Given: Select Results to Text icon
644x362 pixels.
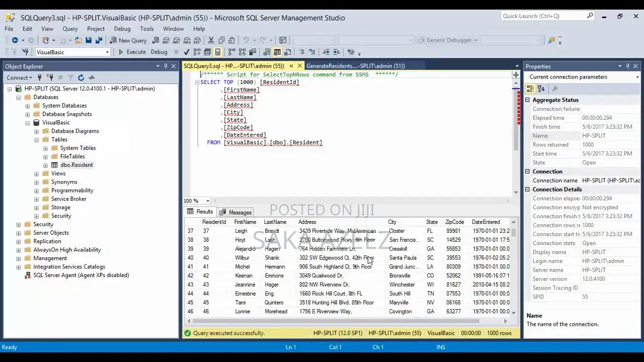Looking at the screenshot, I should point(267,52).
